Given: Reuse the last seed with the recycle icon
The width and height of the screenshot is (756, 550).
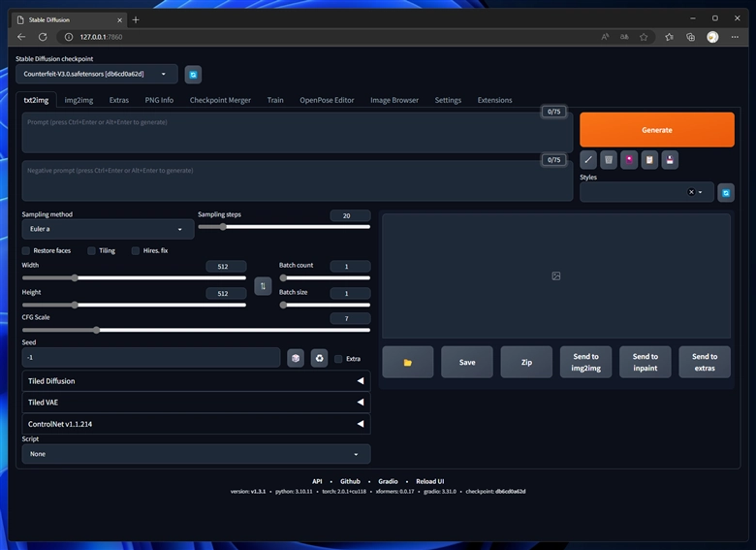Looking at the screenshot, I should pyautogui.click(x=319, y=359).
